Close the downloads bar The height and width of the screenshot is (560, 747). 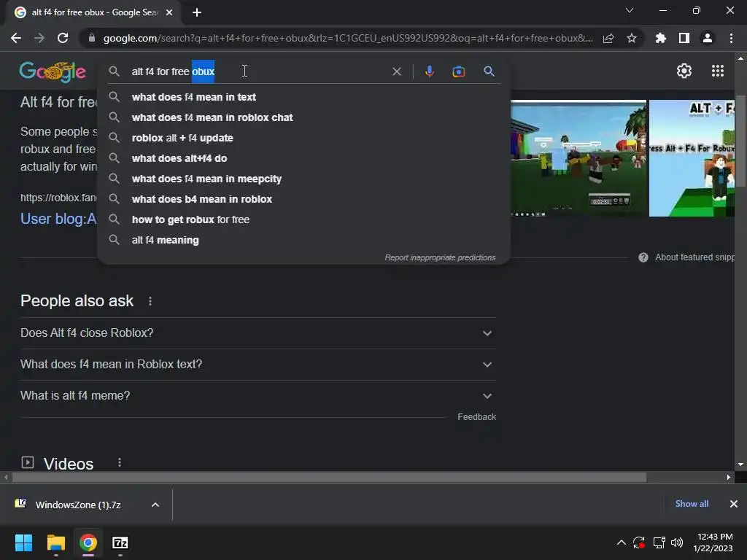pyautogui.click(x=734, y=504)
